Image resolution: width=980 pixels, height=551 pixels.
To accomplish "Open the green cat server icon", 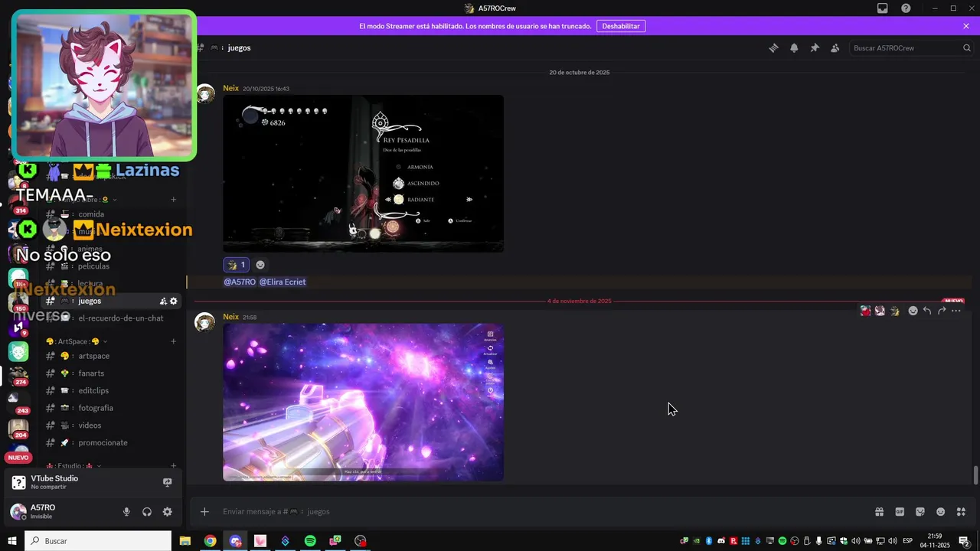I will point(18,351).
